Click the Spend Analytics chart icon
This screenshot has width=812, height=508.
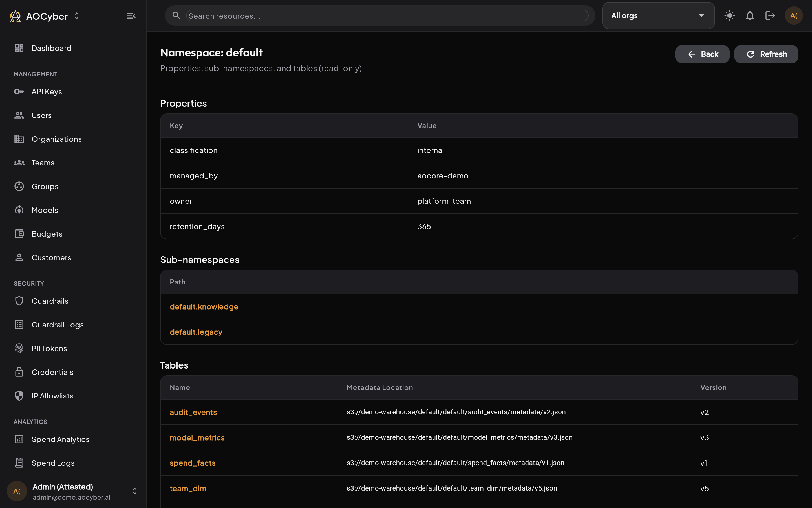tap(19, 439)
